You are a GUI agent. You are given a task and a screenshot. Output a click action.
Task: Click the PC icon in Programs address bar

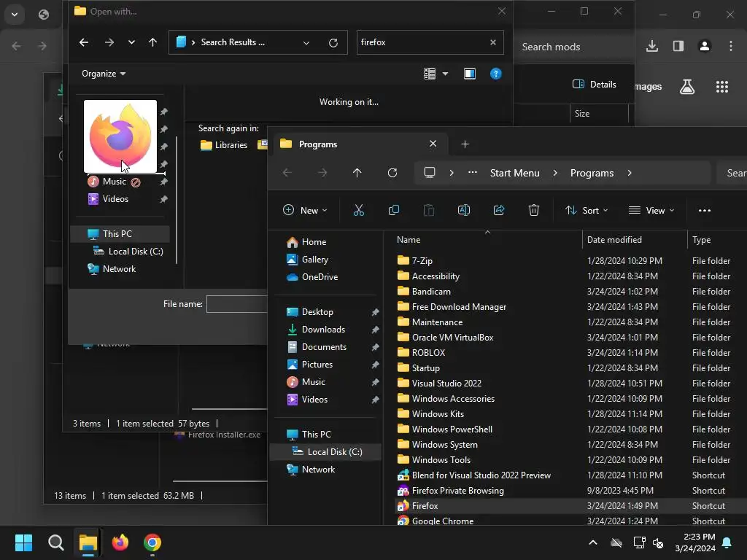429,172
